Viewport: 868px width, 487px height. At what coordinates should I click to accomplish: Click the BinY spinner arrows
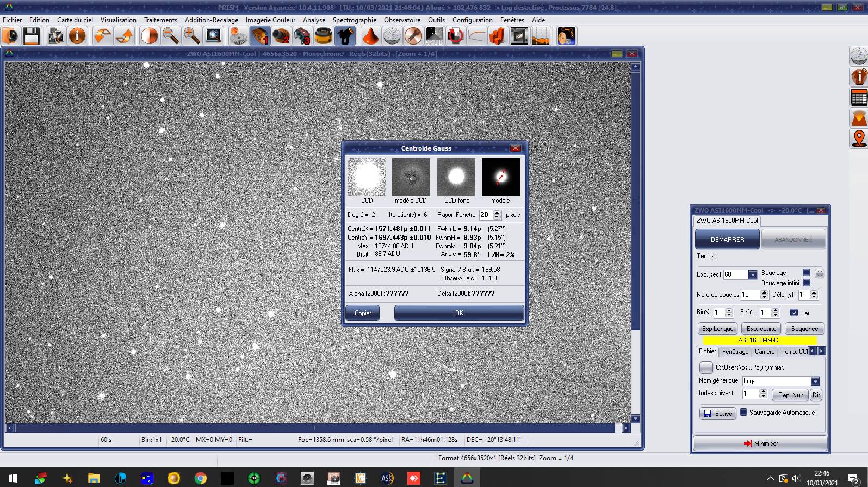pyautogui.click(x=776, y=313)
